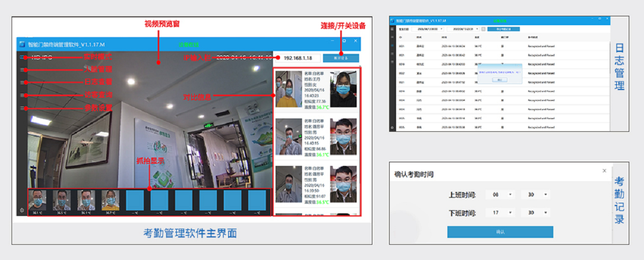Click the IP address field 192.168.1.18
644x260 pixels.
coord(298,58)
